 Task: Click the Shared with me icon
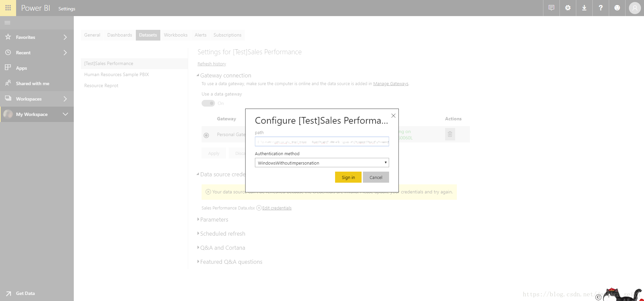coord(8,83)
